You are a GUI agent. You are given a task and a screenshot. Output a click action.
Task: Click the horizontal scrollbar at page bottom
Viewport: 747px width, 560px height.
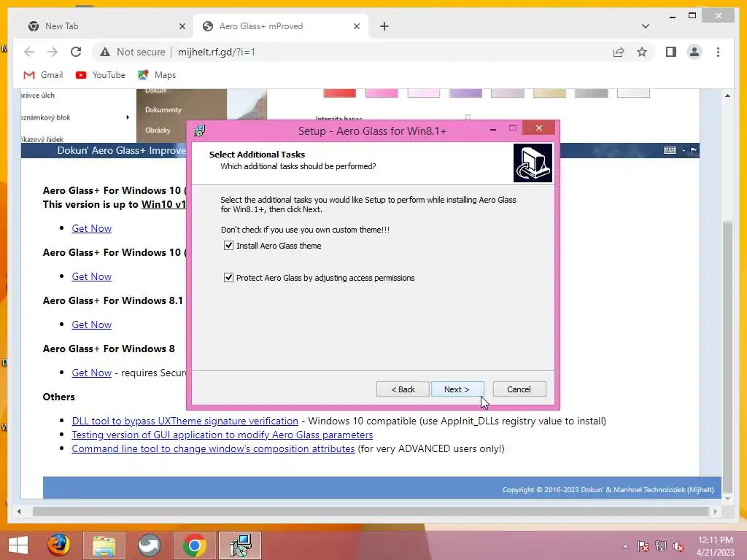coord(371,511)
